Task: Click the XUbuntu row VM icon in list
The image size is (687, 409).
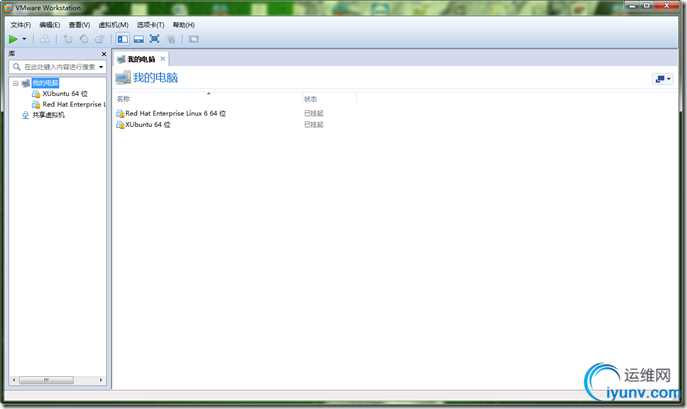Action: [120, 125]
